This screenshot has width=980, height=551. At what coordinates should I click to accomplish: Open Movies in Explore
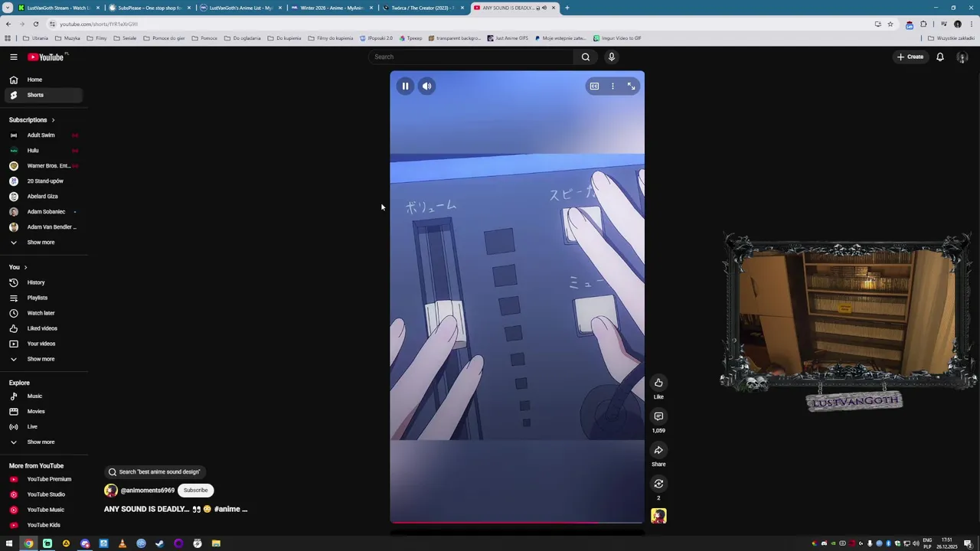point(43,412)
